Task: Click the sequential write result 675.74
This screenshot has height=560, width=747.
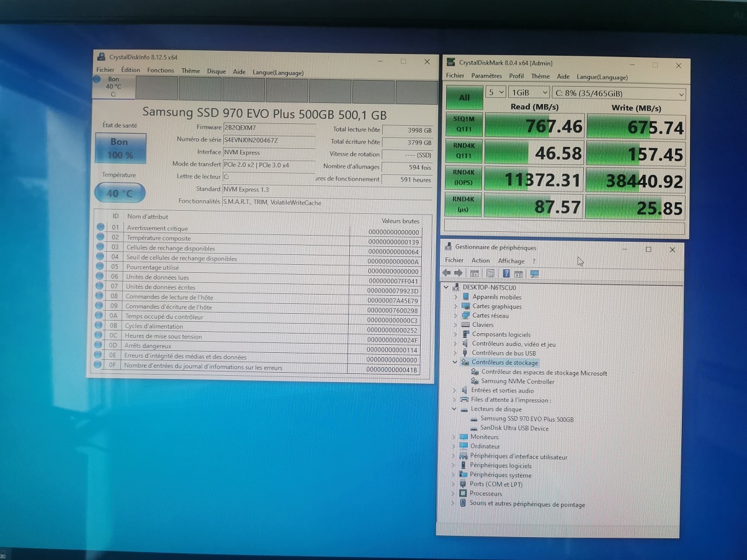Action: tap(636, 127)
